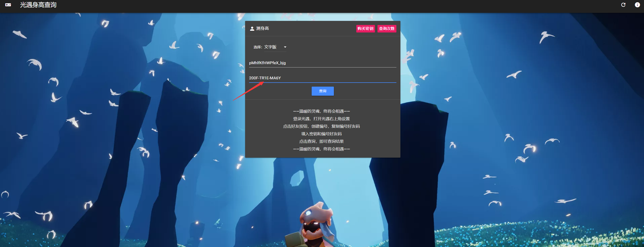
Task: Click the 选择: label
Action: [258, 47]
